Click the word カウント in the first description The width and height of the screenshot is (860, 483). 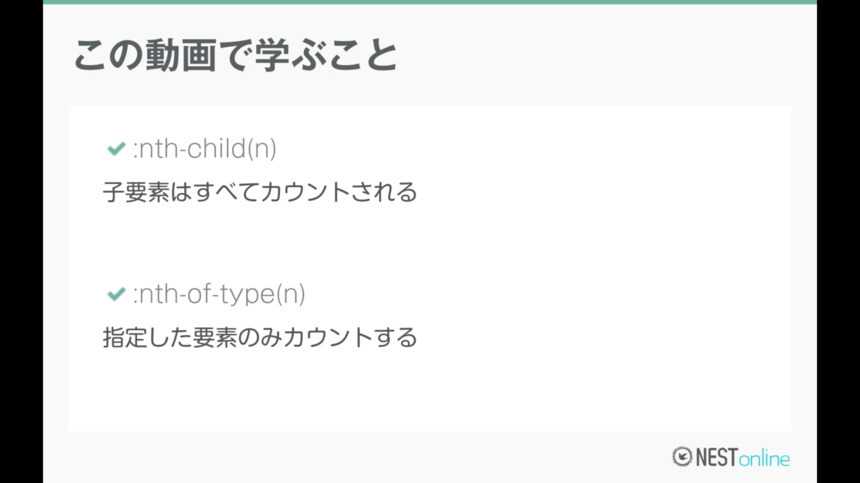pos(305,192)
